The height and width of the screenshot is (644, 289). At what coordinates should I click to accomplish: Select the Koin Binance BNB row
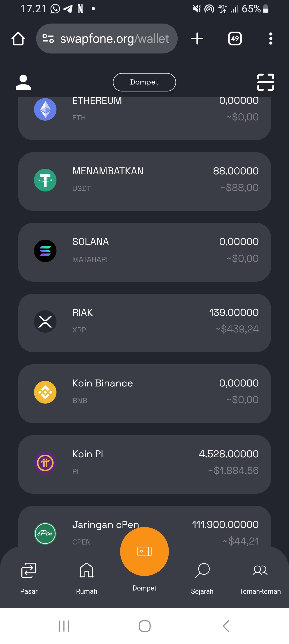tap(144, 393)
